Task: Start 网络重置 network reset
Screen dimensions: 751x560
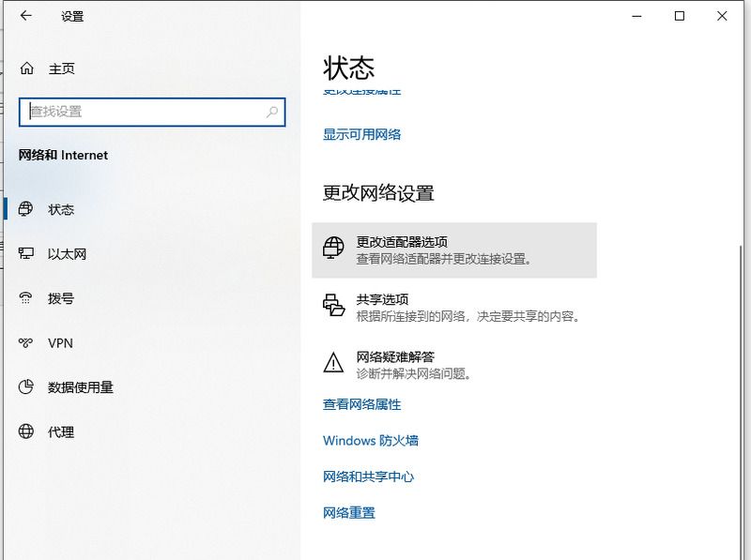Action: (346, 512)
